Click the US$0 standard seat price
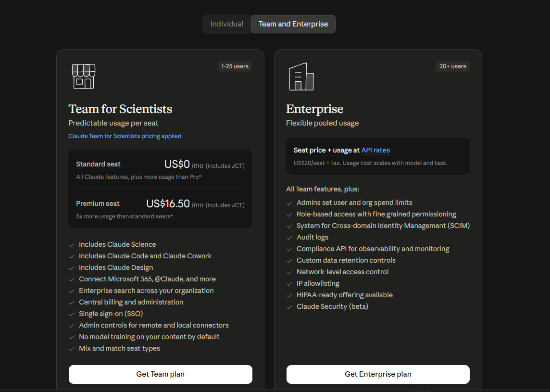 click(x=177, y=164)
